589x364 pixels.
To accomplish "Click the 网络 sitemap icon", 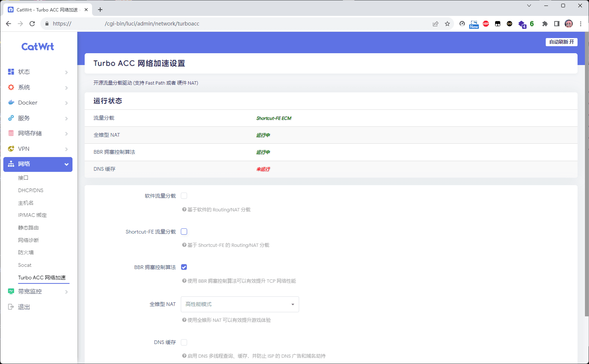I will click(x=11, y=164).
